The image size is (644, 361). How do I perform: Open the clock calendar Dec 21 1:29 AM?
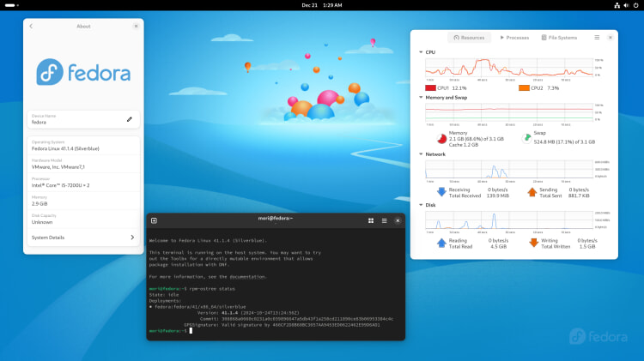coord(322,5)
